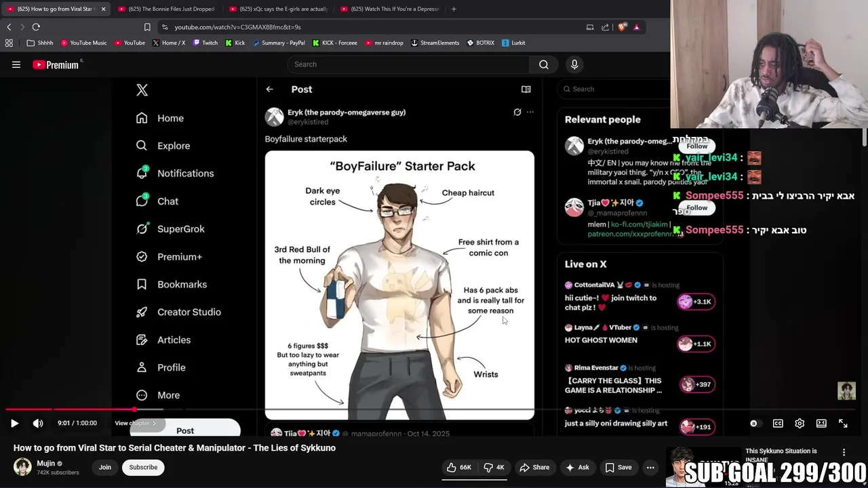Click the Grok icon on Eryk's post
The height and width of the screenshot is (488, 868).
click(517, 112)
